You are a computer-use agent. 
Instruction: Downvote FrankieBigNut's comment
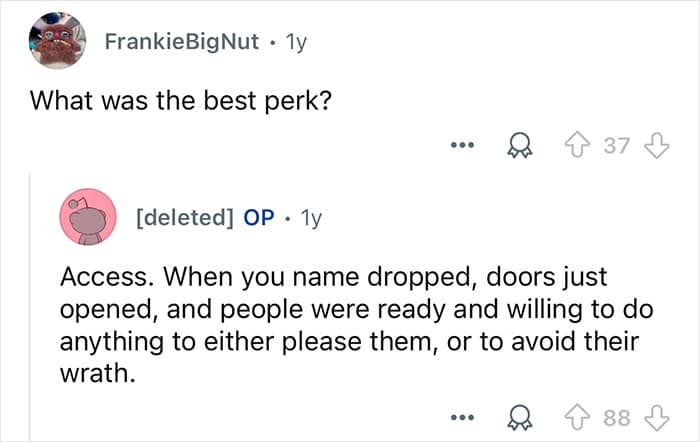coord(656,146)
